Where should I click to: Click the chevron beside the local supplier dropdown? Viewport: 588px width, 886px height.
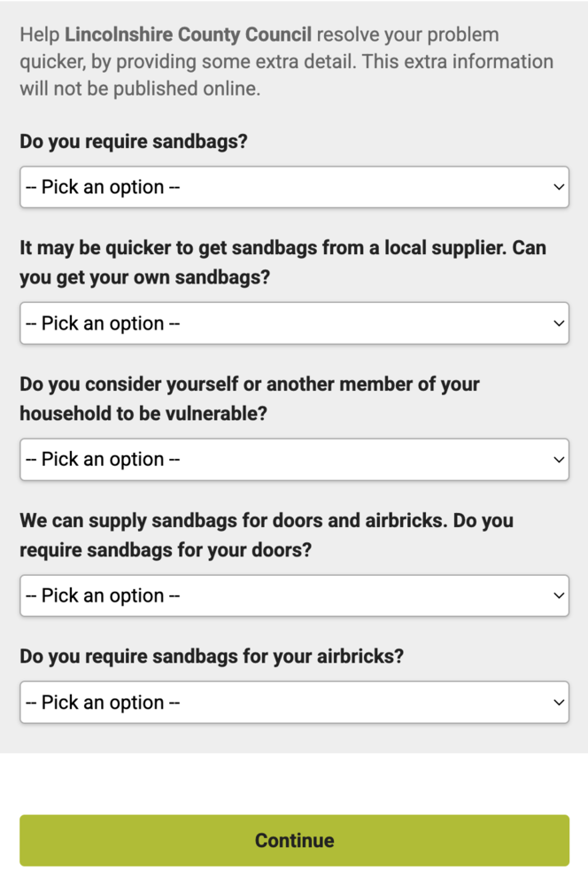pos(558,323)
